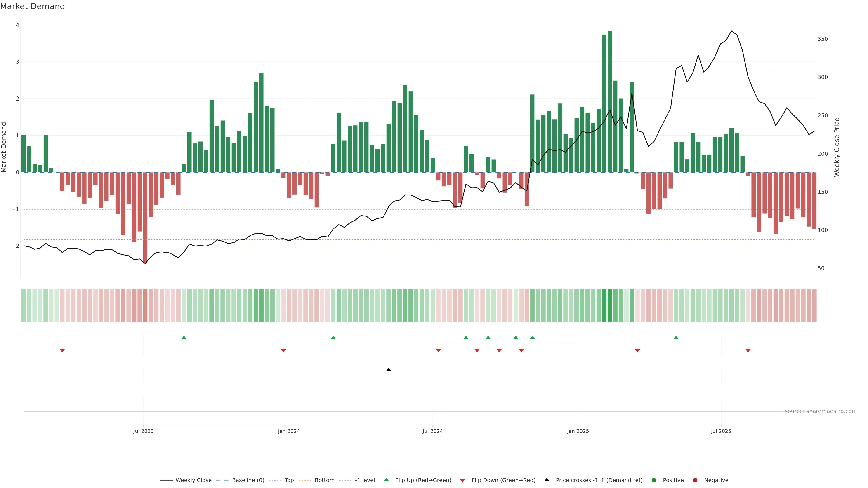The height and width of the screenshot is (488, 868).
Task: Toggle the Top legend entry
Action: click(x=289, y=480)
